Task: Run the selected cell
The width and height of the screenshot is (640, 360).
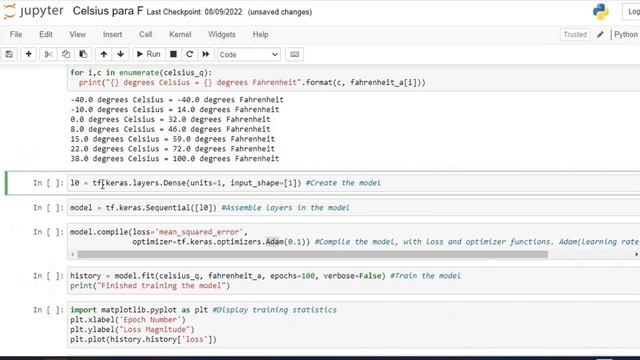Action: click(x=148, y=54)
